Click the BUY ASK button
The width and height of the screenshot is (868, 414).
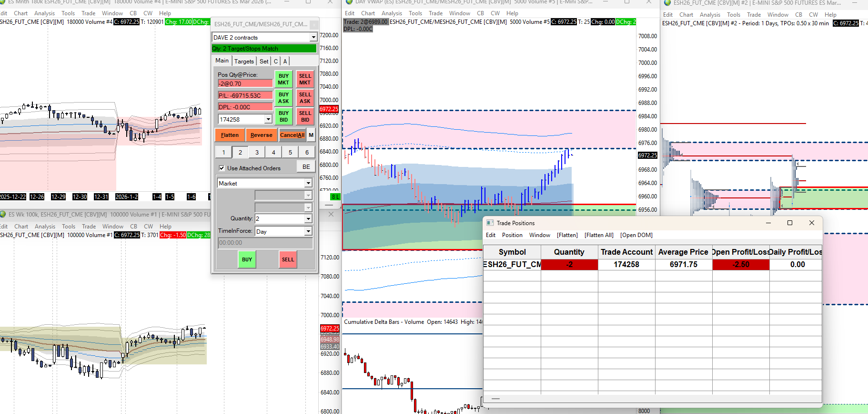pos(283,98)
